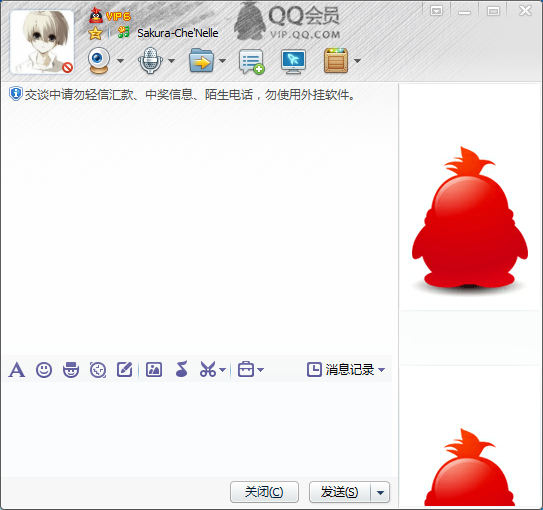This screenshot has width=543, height=510.
Task: Expand applications box dropdown arrow
Action: (357, 61)
